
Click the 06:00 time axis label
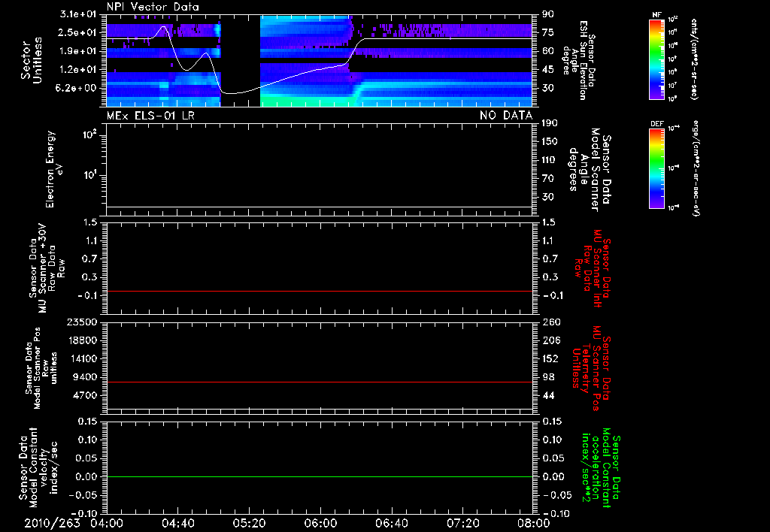(320, 523)
